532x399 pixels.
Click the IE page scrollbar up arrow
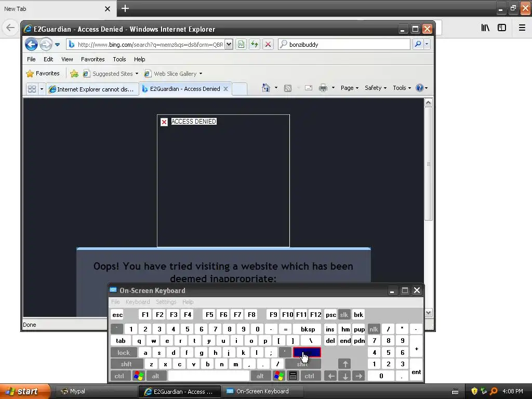(x=428, y=102)
